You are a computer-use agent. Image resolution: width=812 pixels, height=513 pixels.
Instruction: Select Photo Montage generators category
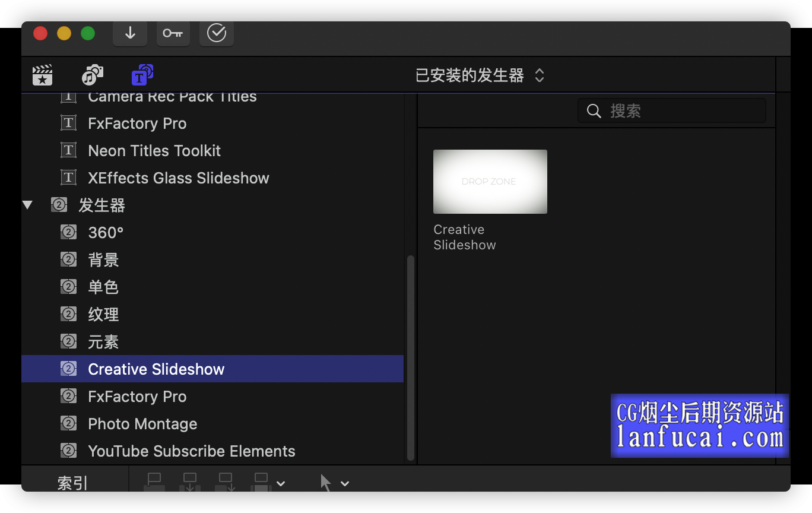coord(212,424)
